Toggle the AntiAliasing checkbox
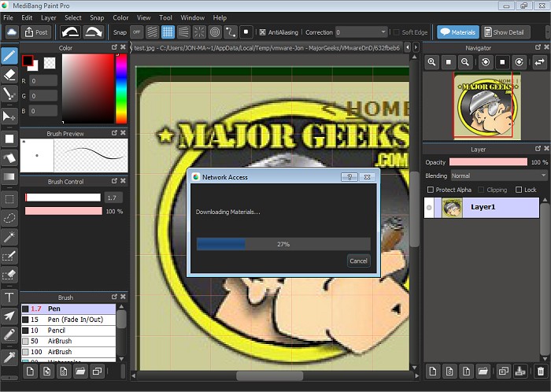The height and width of the screenshot is (392, 551). point(262,32)
